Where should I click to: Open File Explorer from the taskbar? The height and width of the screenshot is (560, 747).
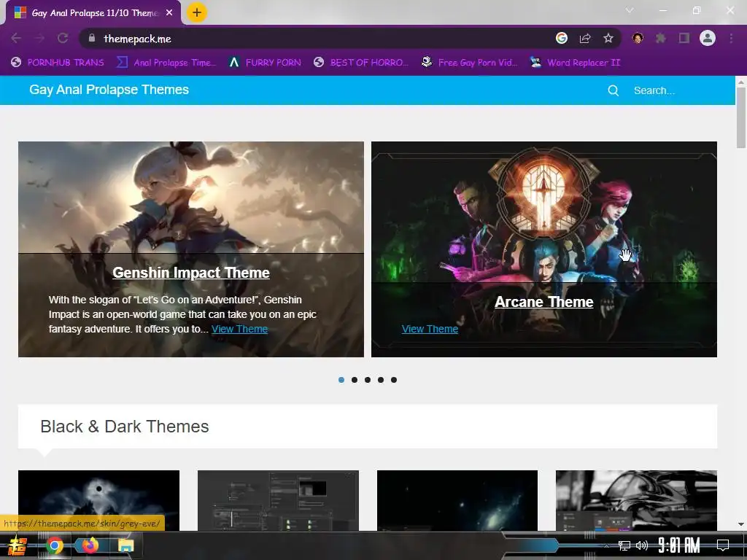click(125, 545)
